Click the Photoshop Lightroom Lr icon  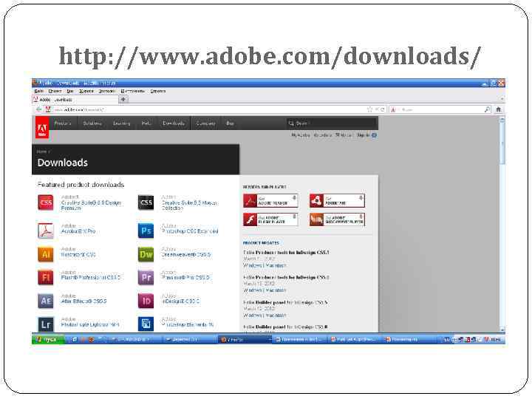[x=46, y=324]
